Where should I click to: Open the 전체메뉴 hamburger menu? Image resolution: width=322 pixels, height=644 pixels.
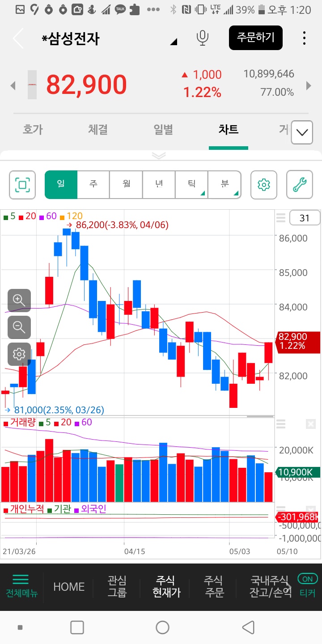pyautogui.click(x=21, y=586)
